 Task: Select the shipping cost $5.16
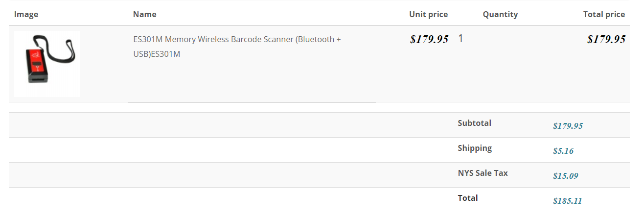tap(563, 151)
